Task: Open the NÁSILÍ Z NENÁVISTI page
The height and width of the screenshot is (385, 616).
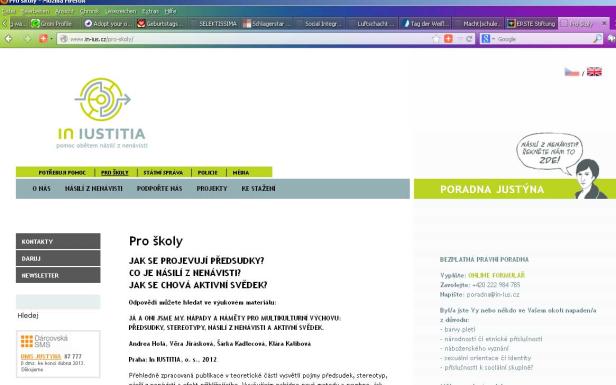Action: (94, 189)
